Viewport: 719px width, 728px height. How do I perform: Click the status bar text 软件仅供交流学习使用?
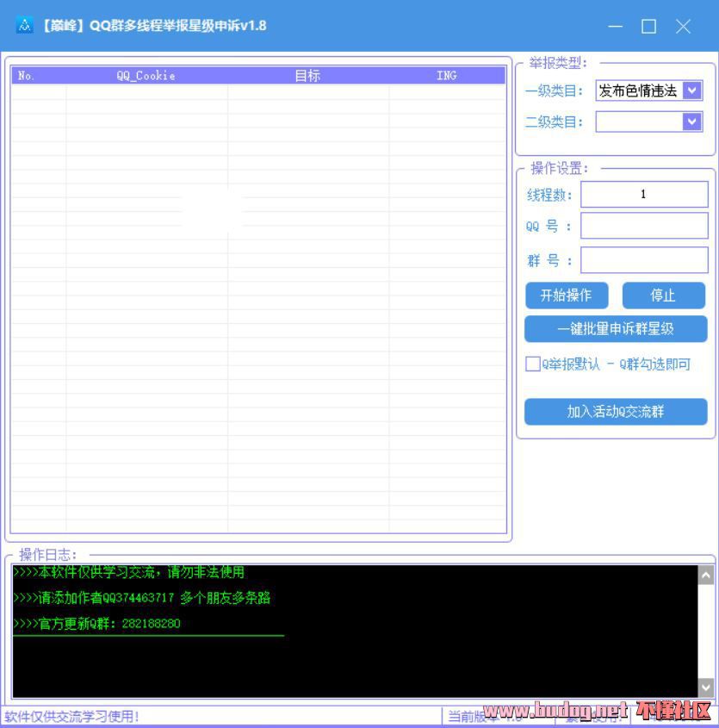pyautogui.click(x=72, y=717)
